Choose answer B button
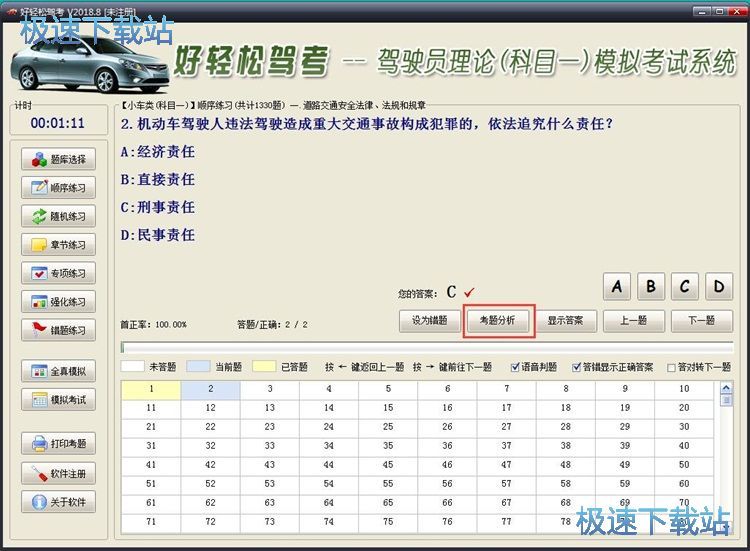Screen dimensions: 750x551 coord(651,287)
